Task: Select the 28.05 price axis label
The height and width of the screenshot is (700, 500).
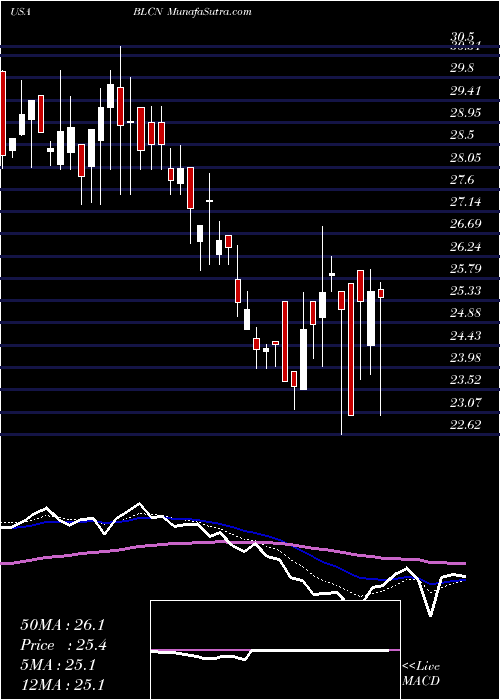Action: 466,158
